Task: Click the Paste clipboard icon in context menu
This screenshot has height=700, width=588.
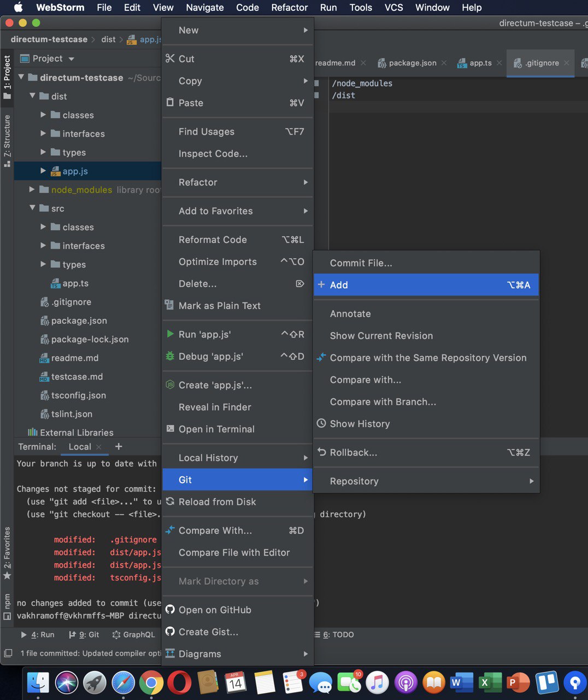Action: pyautogui.click(x=170, y=102)
